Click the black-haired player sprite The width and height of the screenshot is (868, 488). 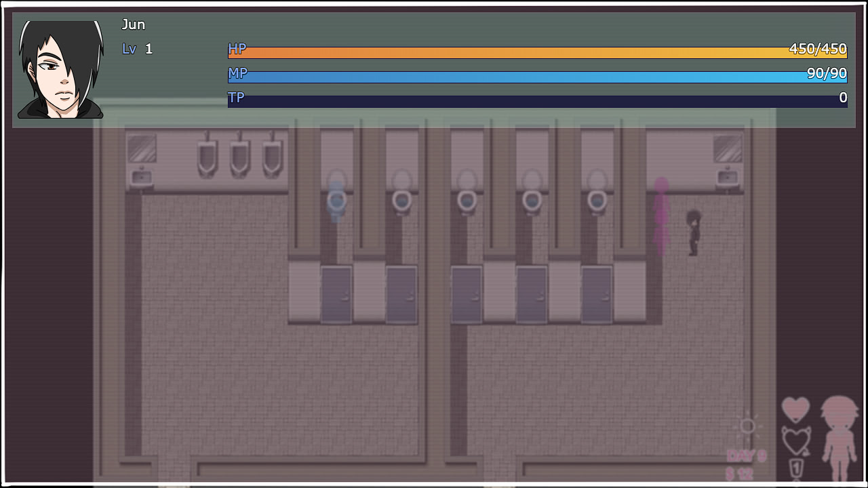click(693, 232)
